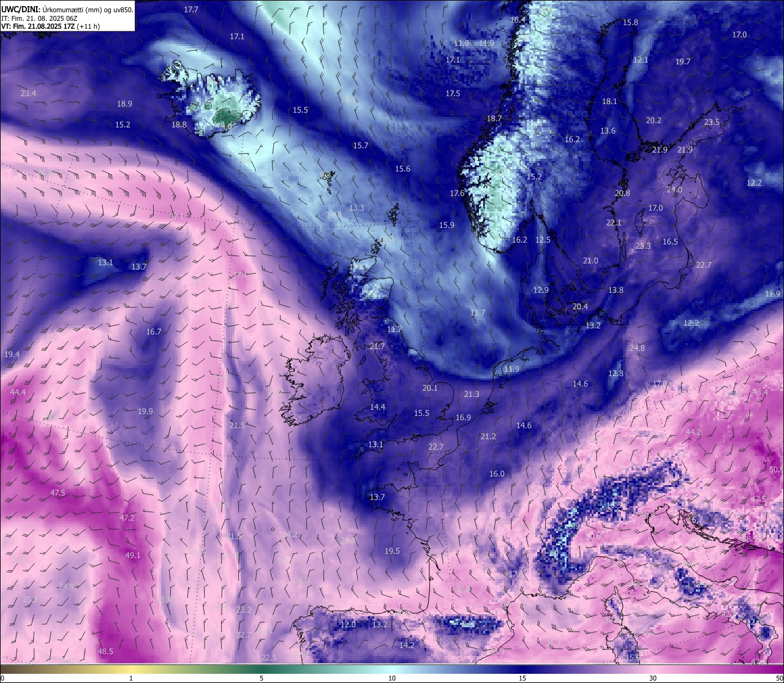Click the 44.4 value at the left edge
784x683 pixels.
(18, 392)
